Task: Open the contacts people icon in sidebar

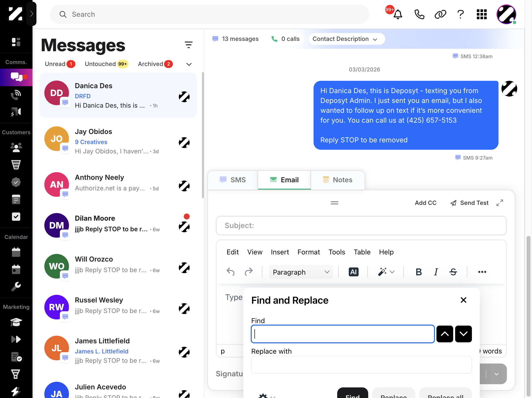Action: (16, 147)
